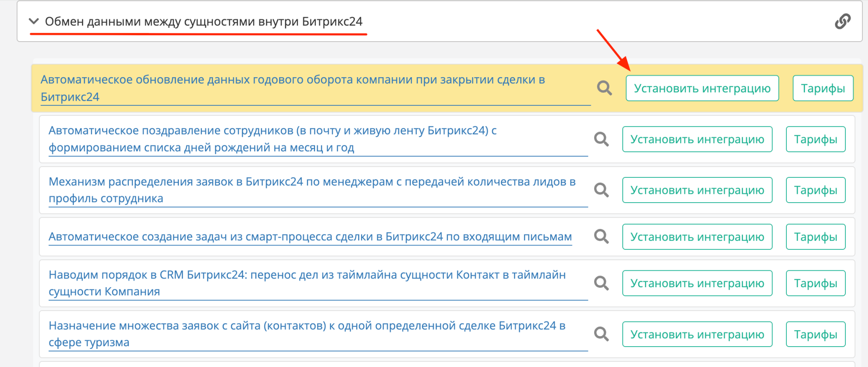Open link about annual turnover auto-update
868x367 pixels.
292,80
